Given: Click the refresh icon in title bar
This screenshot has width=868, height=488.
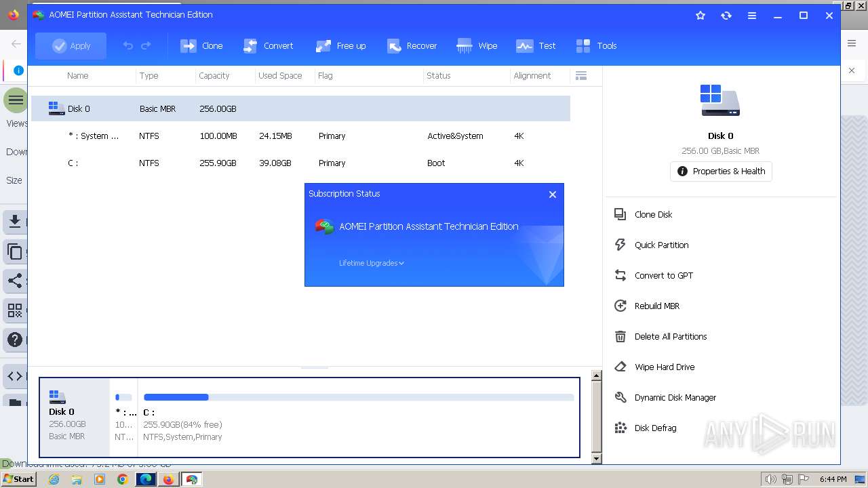Looking at the screenshot, I should click(x=726, y=16).
